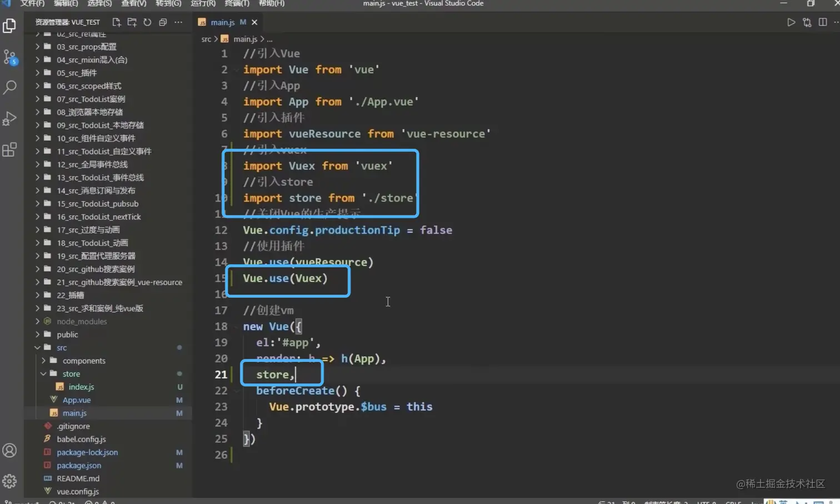
Task: Click the New Folder icon in Explorer header
Action: pos(132,22)
